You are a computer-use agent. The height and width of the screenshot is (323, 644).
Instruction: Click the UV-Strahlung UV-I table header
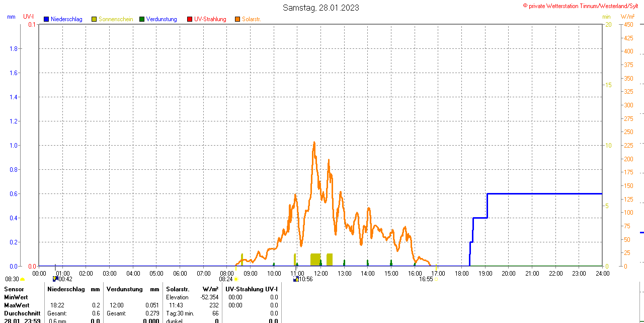pos(252,289)
